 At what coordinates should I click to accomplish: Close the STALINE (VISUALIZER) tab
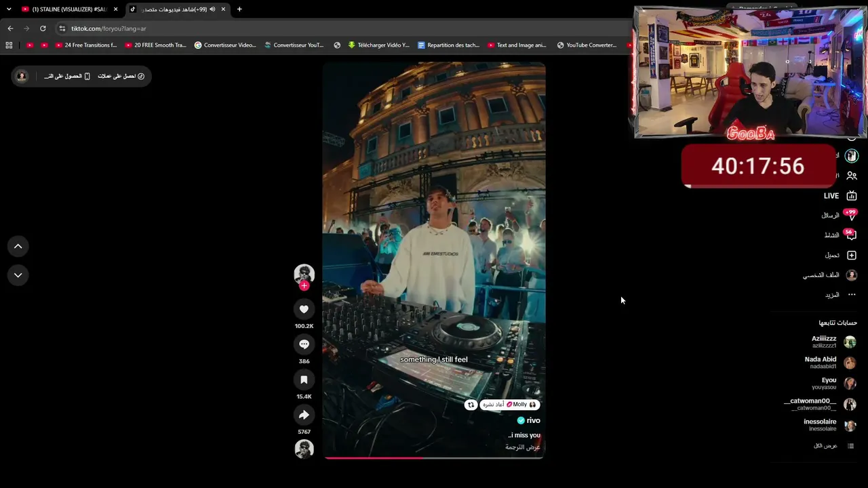click(116, 9)
